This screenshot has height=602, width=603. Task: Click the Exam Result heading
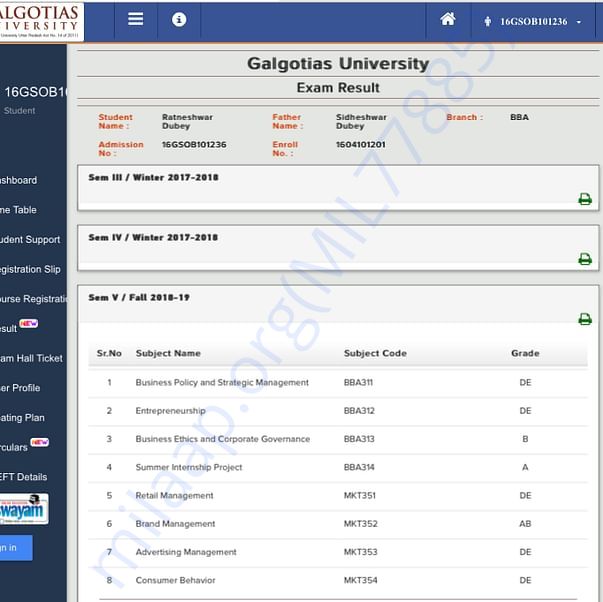(338, 88)
